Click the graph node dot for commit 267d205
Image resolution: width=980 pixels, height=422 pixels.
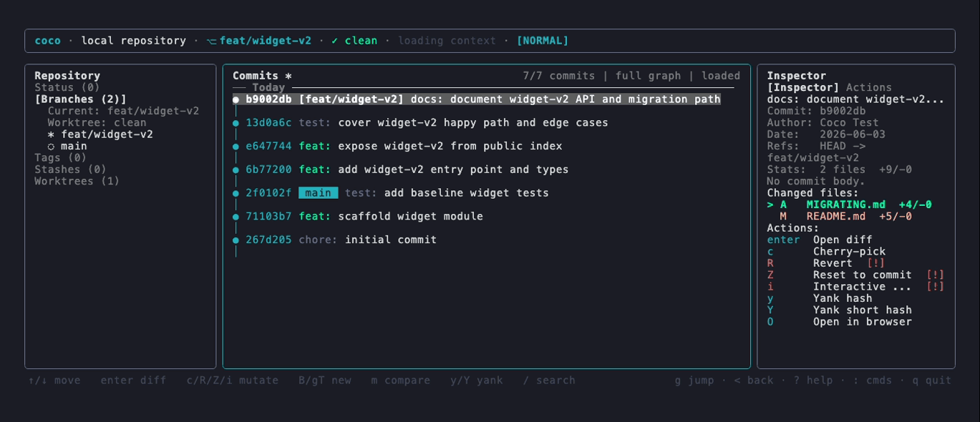pyautogui.click(x=236, y=240)
